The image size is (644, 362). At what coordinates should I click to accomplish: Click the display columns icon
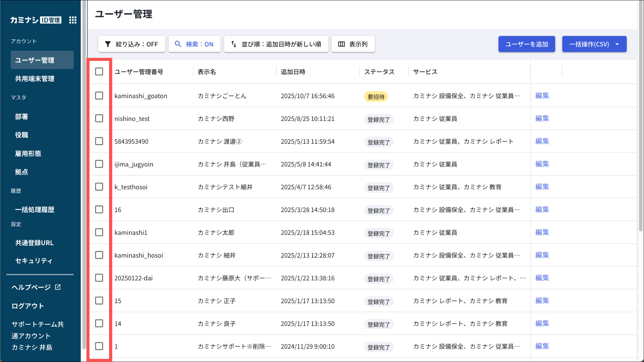tap(341, 44)
